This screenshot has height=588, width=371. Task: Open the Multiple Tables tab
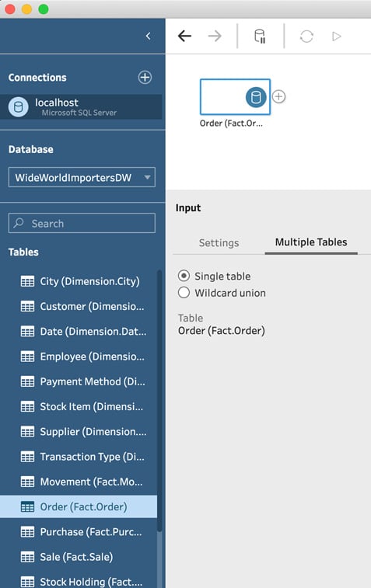pos(311,242)
